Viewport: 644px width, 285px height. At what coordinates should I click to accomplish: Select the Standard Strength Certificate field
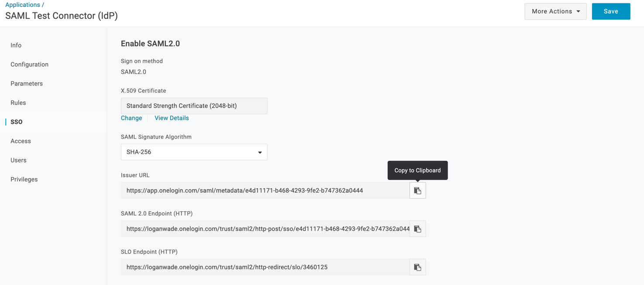point(194,105)
